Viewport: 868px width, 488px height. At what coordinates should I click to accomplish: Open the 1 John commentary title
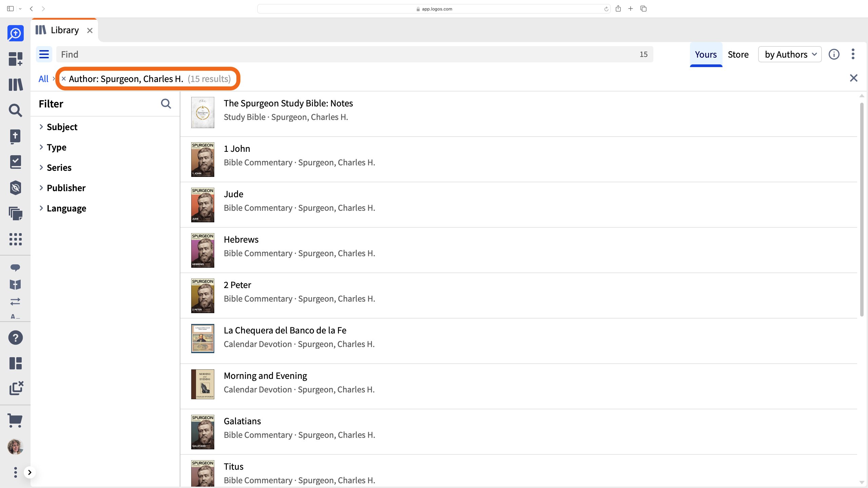pos(237,148)
